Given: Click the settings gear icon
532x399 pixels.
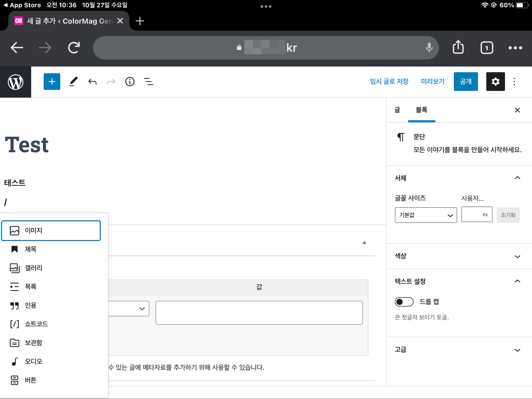Looking at the screenshot, I should pyautogui.click(x=496, y=81).
